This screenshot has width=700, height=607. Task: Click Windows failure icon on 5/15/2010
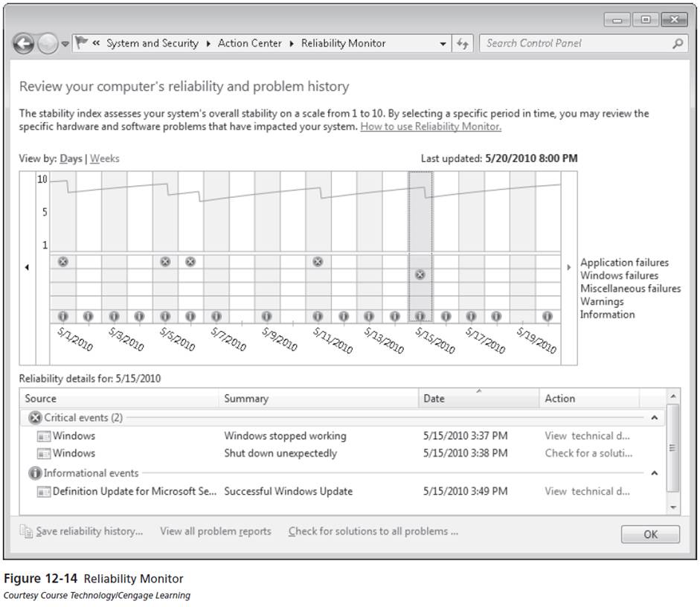420,274
